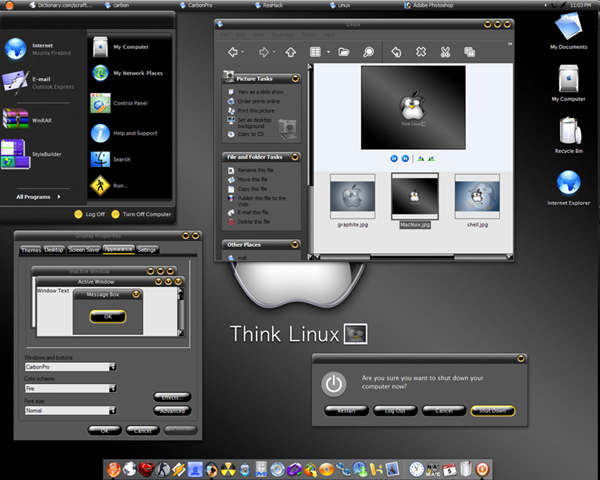Open Search with the magnifier toolbar icon
Image resolution: width=600 pixels, height=480 pixels.
[x=368, y=52]
